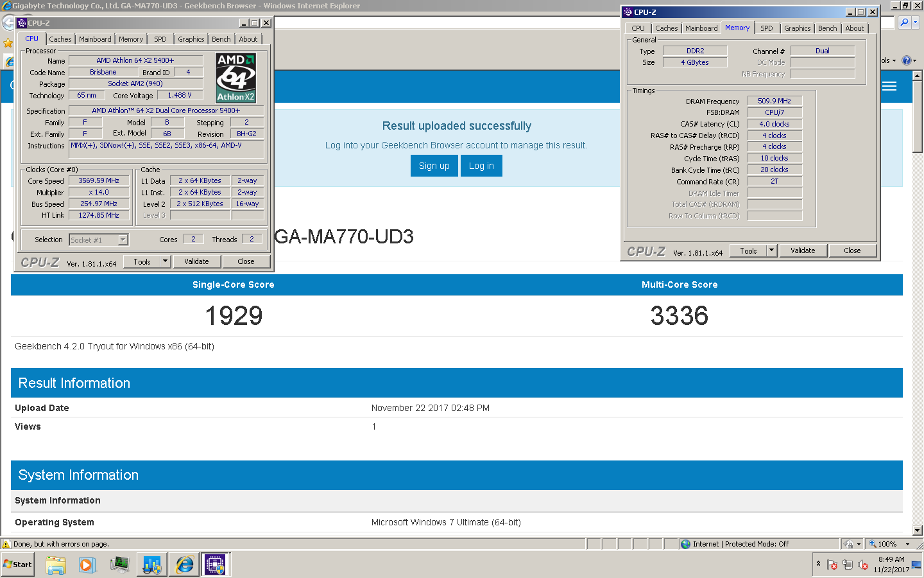Open Bench tab in right CPU-Z window
924x578 pixels.
[828, 28]
